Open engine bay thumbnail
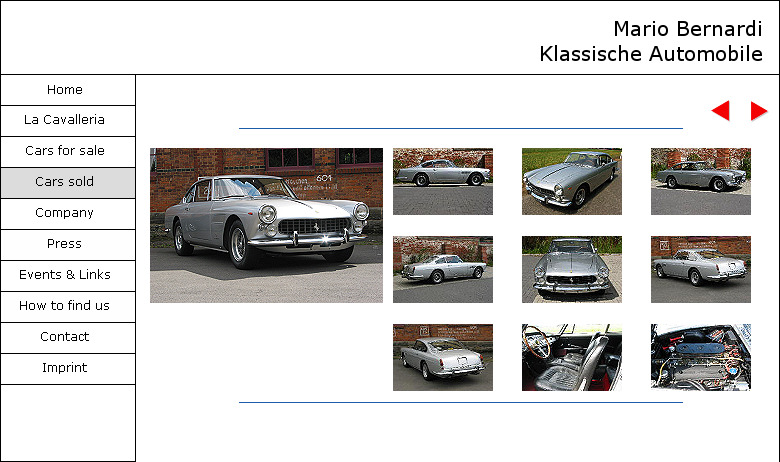 pos(700,357)
